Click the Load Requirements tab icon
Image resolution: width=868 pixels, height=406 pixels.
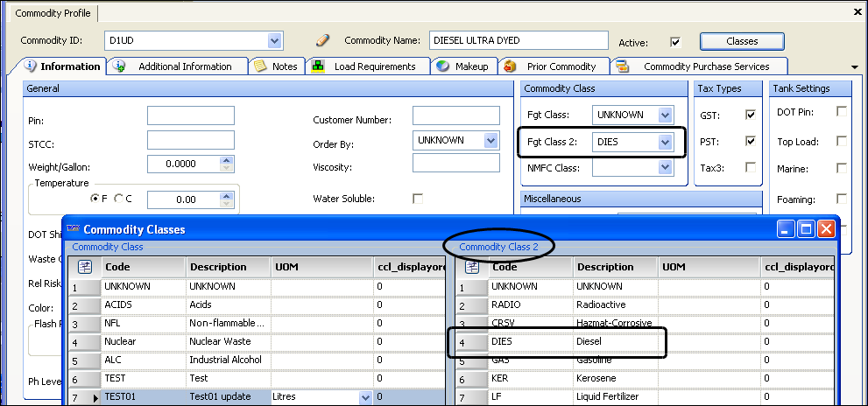318,66
